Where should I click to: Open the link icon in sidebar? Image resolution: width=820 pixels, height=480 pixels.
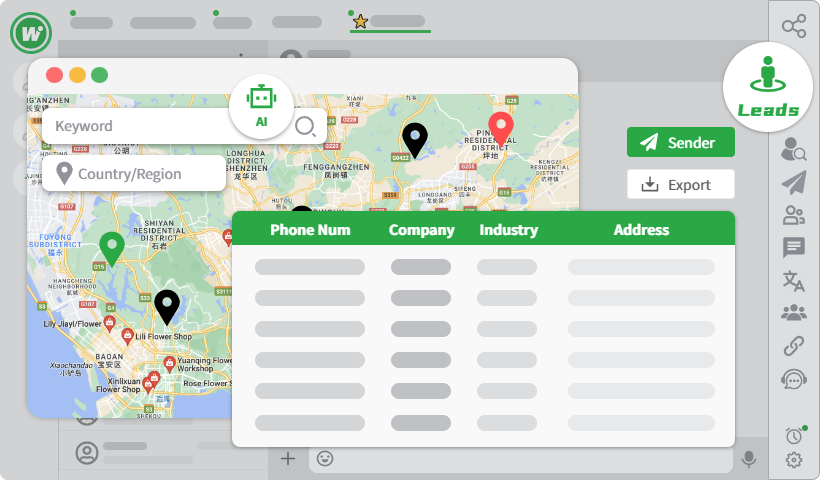coord(794,346)
